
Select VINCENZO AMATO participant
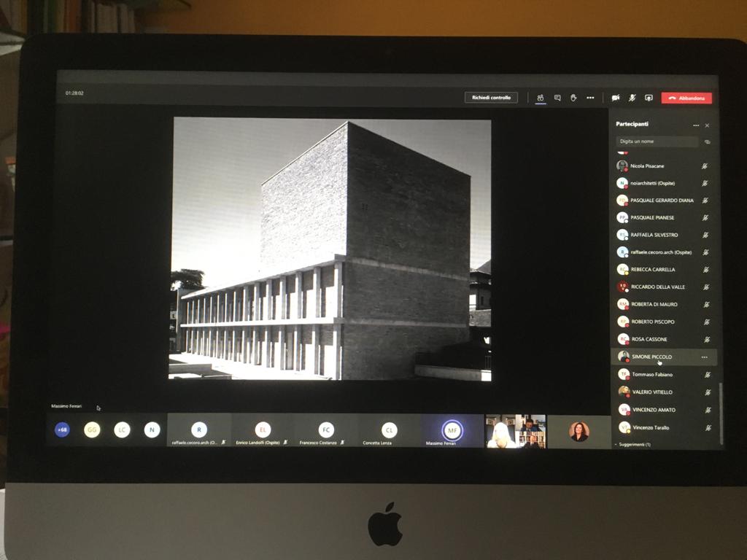pyautogui.click(x=664, y=410)
